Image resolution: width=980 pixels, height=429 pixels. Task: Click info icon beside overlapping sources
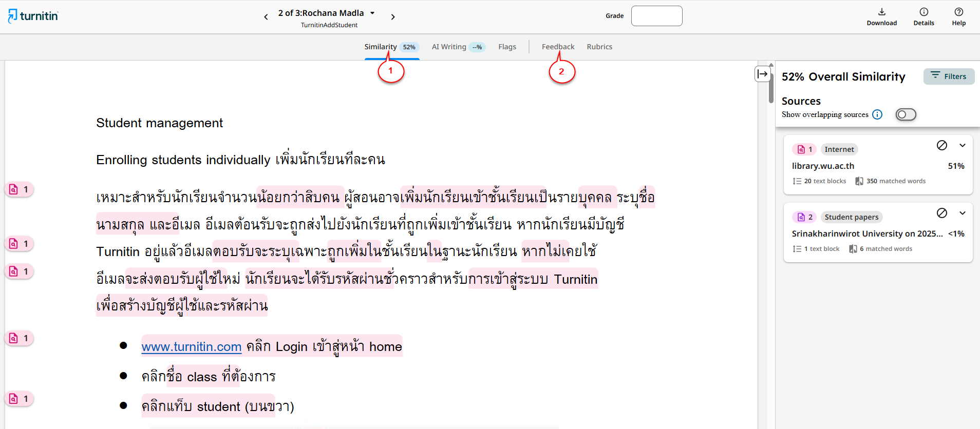(x=877, y=114)
